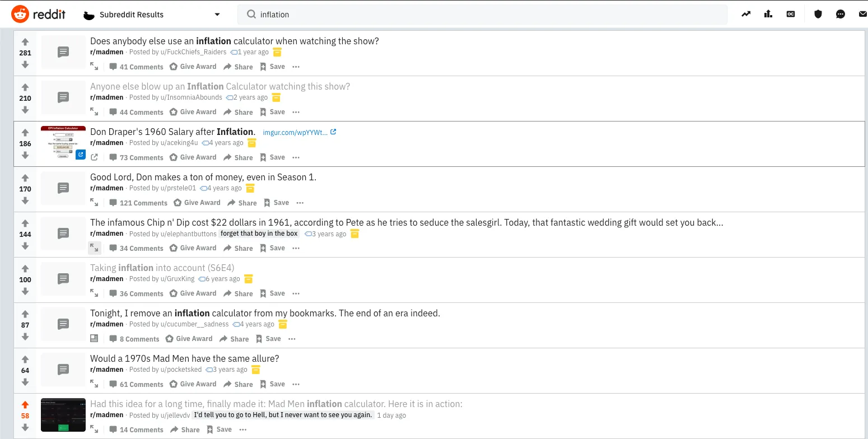
Task: Open more options for the 281-point post
Action: (296, 67)
